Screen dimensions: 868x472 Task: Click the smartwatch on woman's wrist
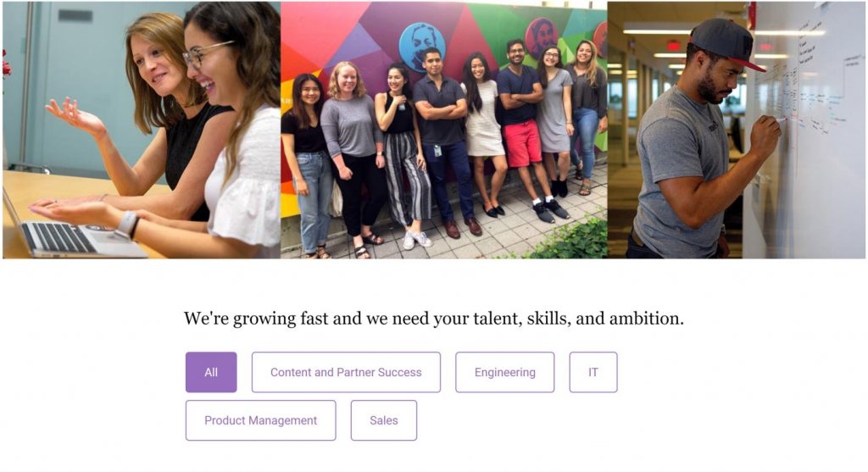(x=128, y=224)
